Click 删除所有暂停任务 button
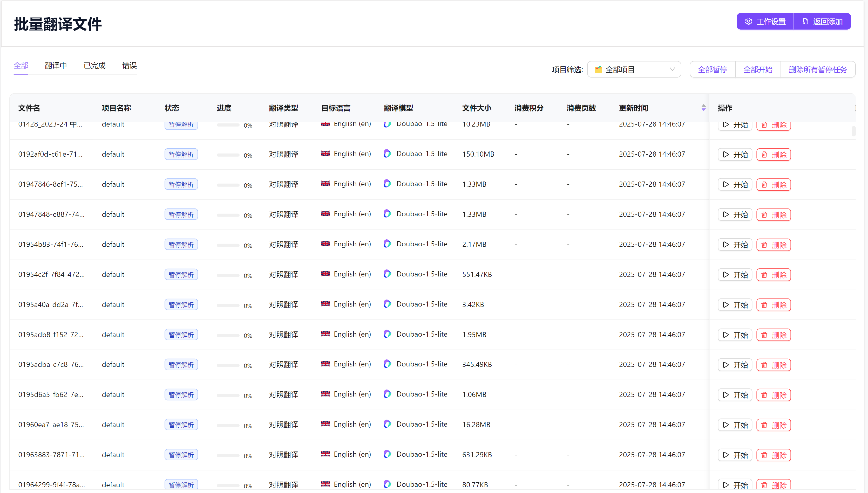Screen dimensions: 868x493 [x=818, y=70]
